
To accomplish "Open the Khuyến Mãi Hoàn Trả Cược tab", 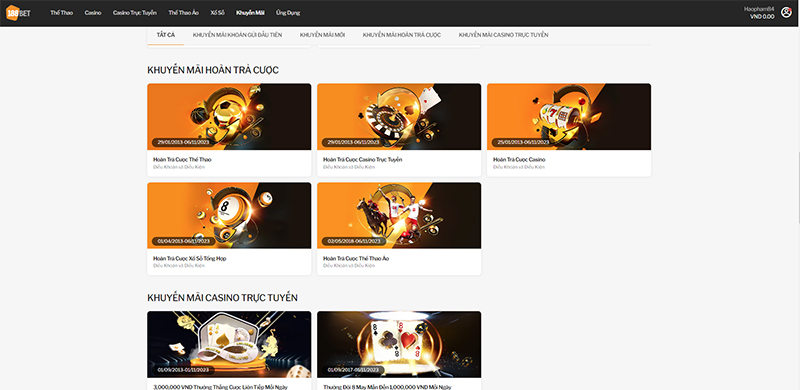I will tap(402, 35).
